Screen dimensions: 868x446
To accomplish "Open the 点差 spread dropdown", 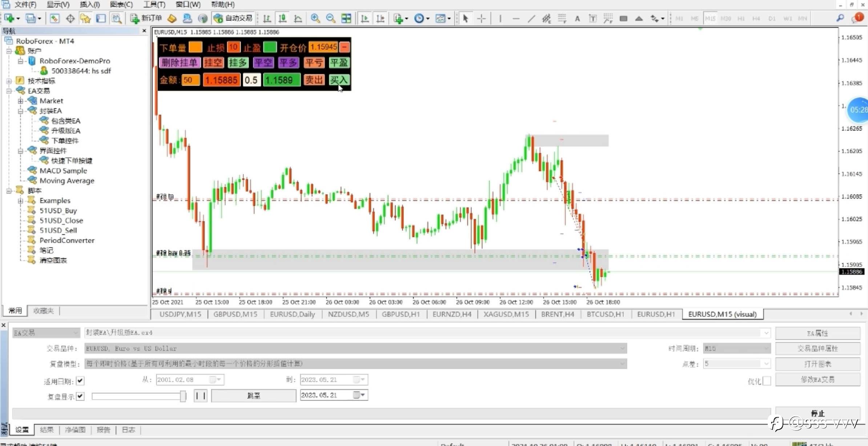I will pos(765,364).
